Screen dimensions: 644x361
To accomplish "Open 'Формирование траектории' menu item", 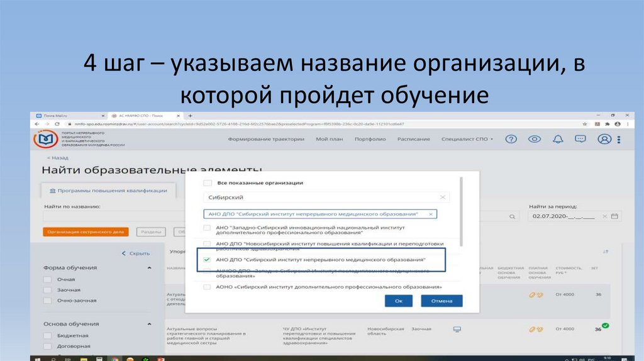I will click(x=266, y=139).
